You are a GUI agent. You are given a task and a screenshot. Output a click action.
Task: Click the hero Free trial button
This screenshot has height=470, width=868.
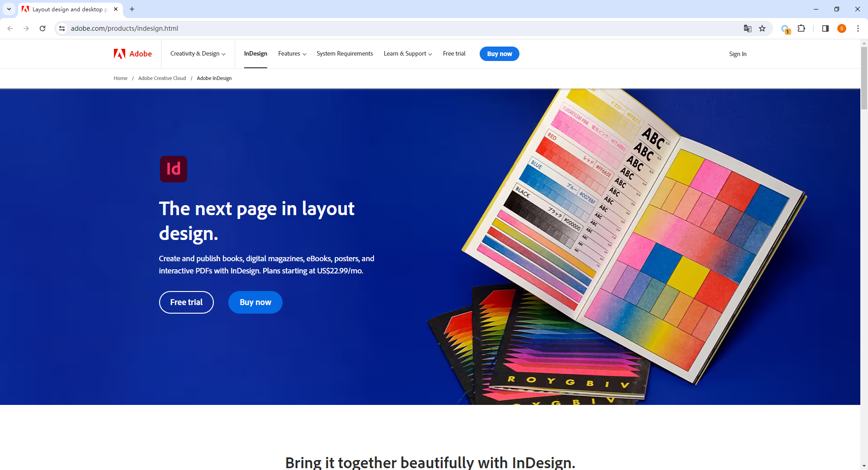(x=186, y=302)
